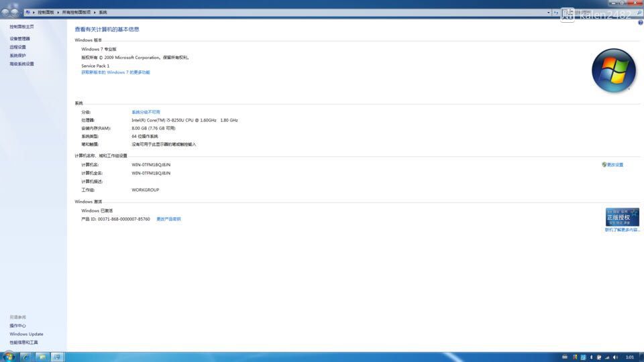Viewport: 644px width, 362px height.
Task: Click WORKGROUP workgroup value
Action: click(146, 190)
